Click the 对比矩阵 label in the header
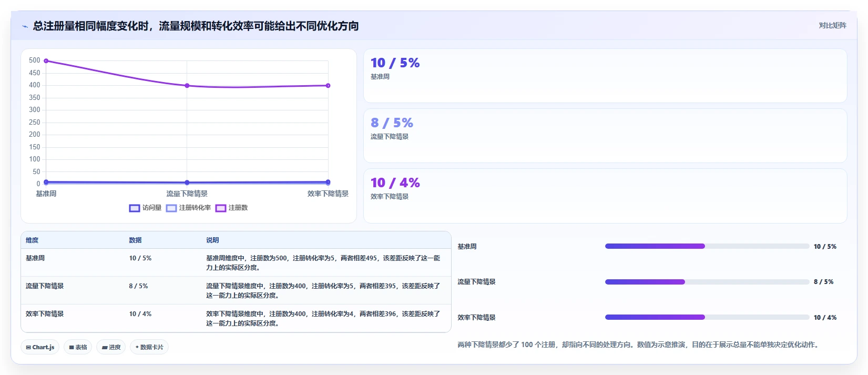Image resolution: width=868 pixels, height=375 pixels. pyautogui.click(x=832, y=25)
